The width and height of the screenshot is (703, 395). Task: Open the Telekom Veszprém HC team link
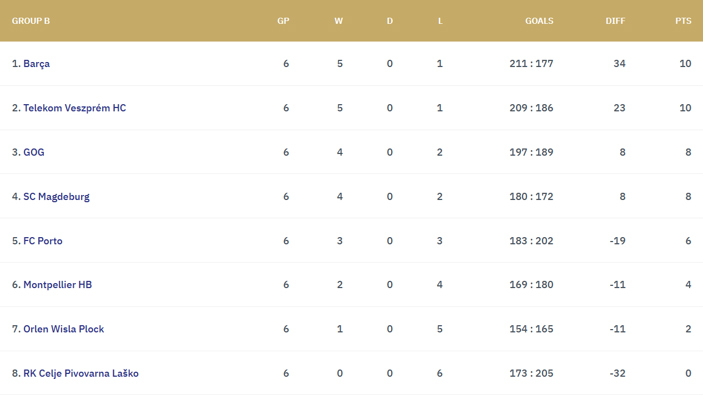(x=74, y=108)
